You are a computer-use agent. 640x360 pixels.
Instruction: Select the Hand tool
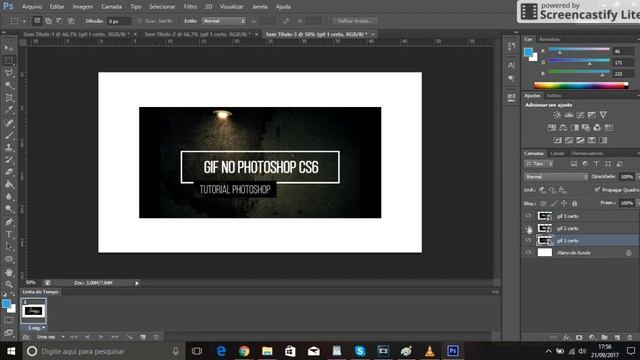pyautogui.click(x=9, y=272)
